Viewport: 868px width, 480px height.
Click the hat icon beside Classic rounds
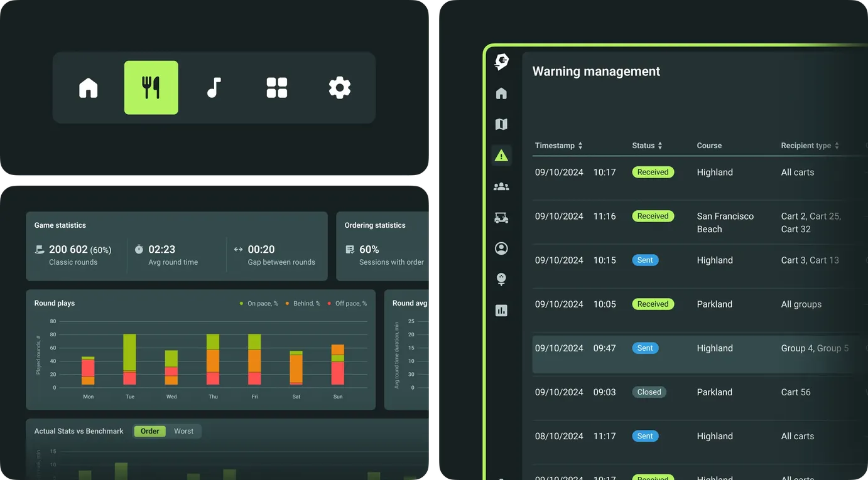coord(40,250)
